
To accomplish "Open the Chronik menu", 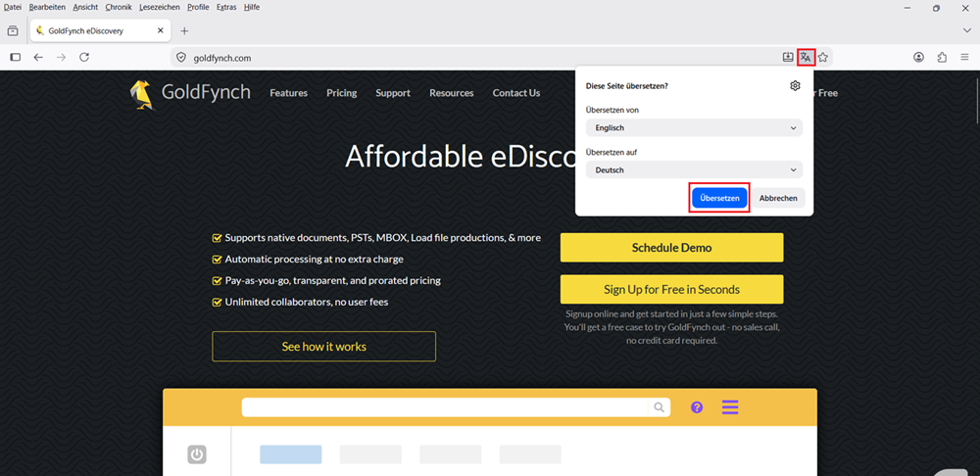I will (119, 8).
